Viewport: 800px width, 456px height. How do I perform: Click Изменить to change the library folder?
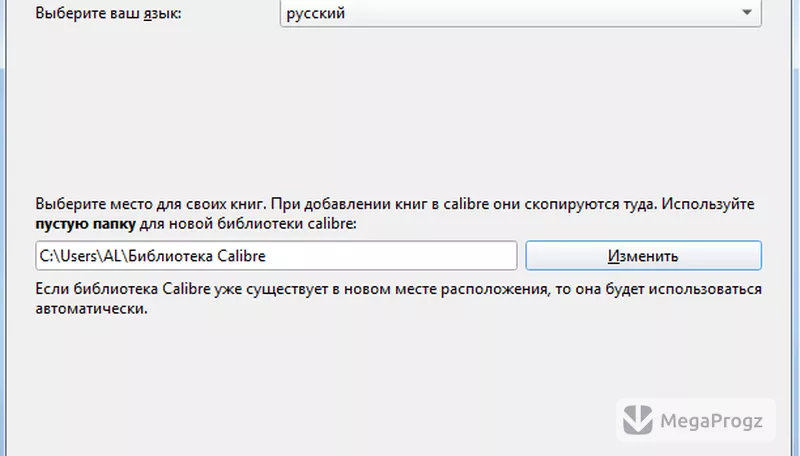(643, 256)
